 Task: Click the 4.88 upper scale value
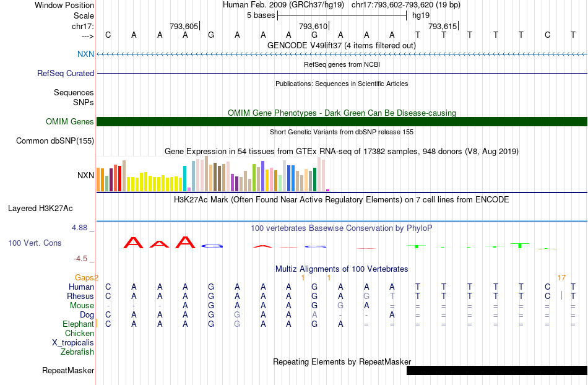pyautogui.click(x=79, y=228)
